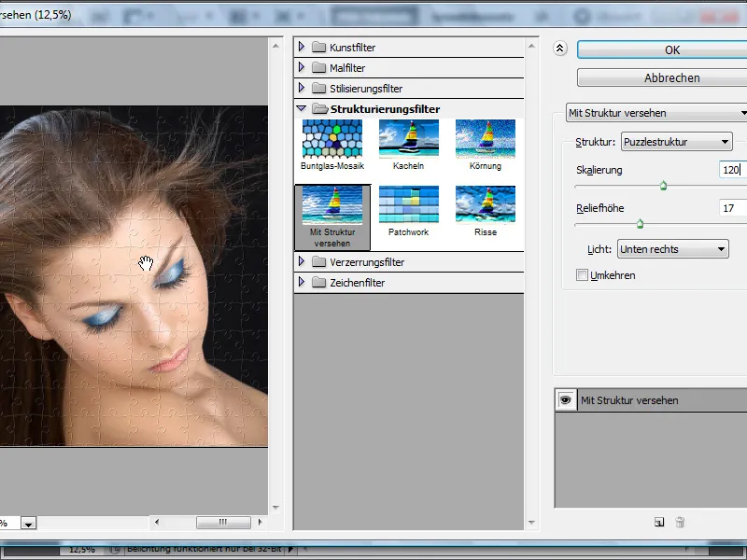The width and height of the screenshot is (747, 560).
Task: Click the delete effect layer trash icon
Action: (680, 523)
